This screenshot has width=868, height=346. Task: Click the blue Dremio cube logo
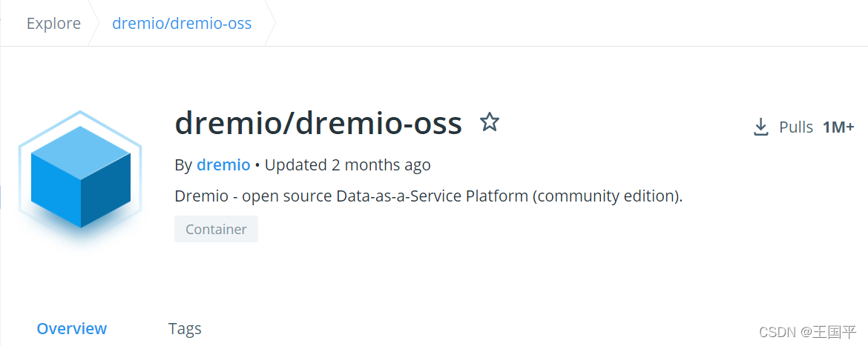tap(80, 176)
